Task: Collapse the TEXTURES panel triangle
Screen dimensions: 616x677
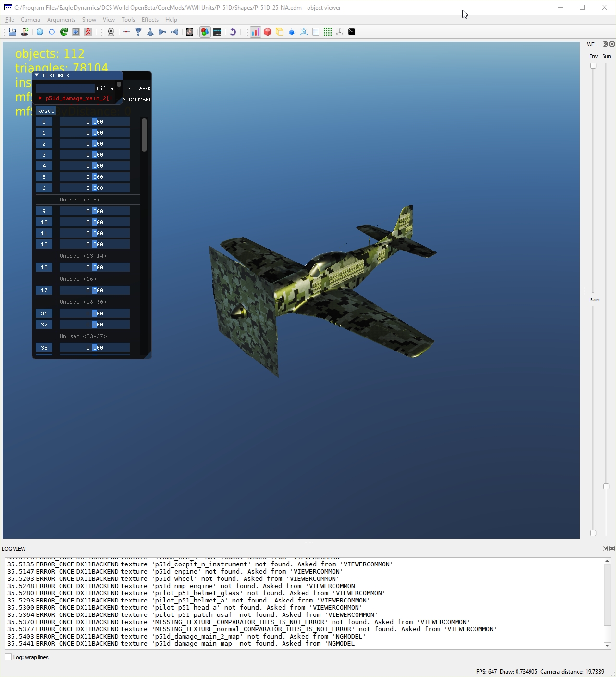Action: tap(37, 75)
